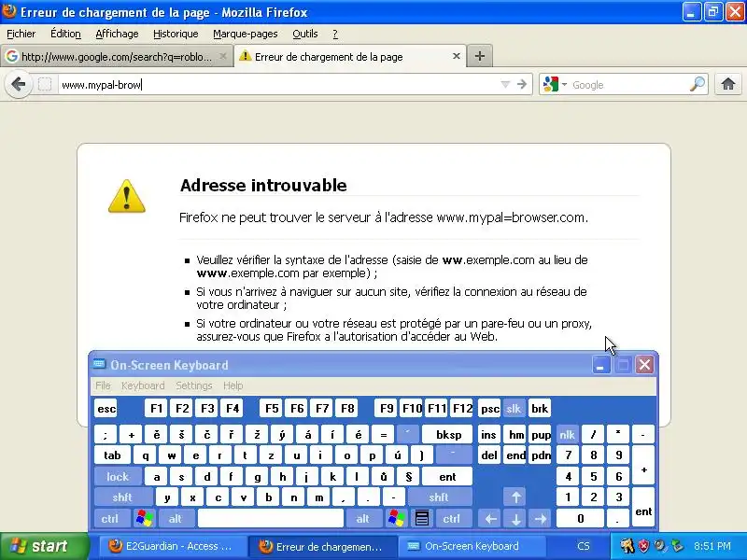Click the del key
This screenshot has width=747, height=560.
point(489,455)
